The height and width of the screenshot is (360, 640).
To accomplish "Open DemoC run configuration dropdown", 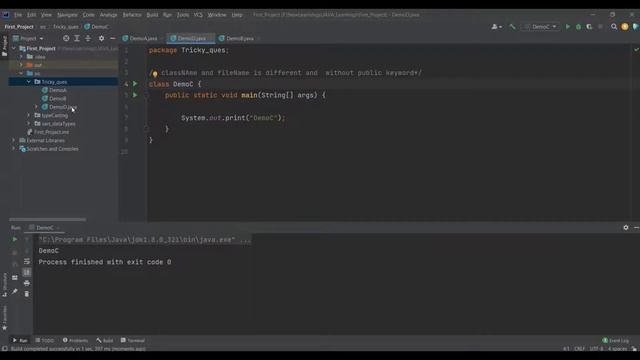I will [541, 27].
